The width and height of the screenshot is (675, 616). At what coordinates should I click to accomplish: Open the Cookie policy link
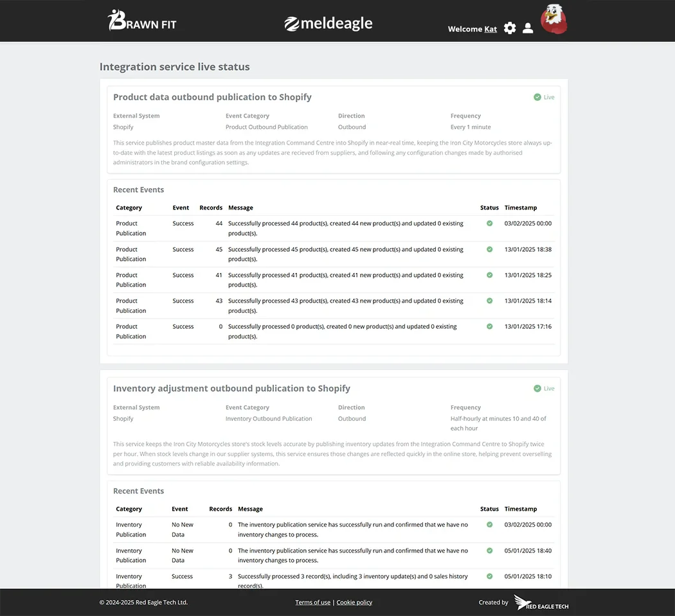[354, 602]
